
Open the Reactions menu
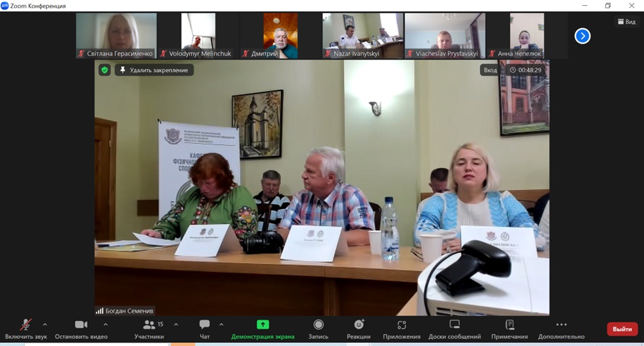(359, 329)
